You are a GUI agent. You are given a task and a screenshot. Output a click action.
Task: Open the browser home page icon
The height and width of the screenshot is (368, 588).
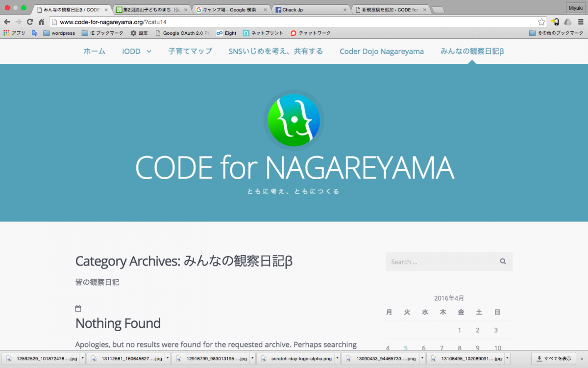click(x=42, y=22)
